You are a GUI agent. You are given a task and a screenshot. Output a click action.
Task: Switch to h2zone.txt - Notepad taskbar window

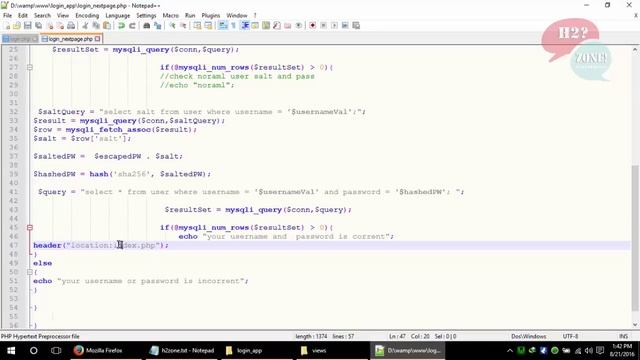[182, 351]
